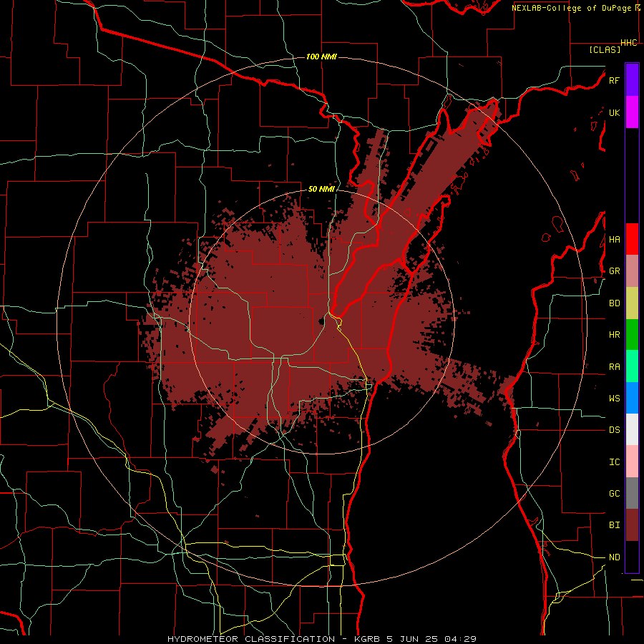Viewport: 644px width, 644px height.
Task: Click the HA red legend swatch
Action: coord(632,239)
